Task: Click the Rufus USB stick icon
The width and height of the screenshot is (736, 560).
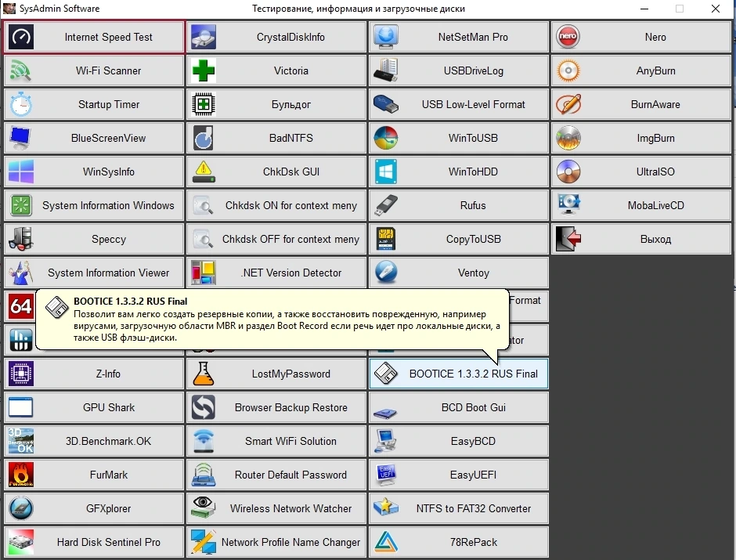Action: (x=386, y=206)
